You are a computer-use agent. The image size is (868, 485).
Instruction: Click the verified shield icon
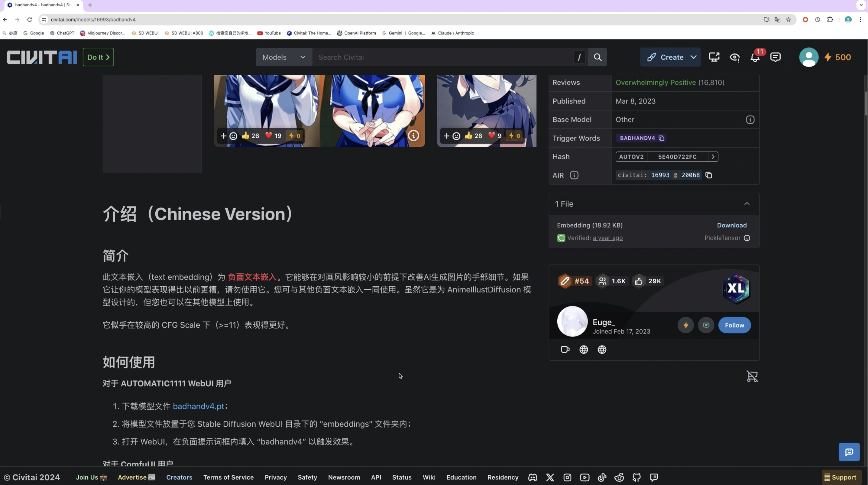pyautogui.click(x=561, y=238)
